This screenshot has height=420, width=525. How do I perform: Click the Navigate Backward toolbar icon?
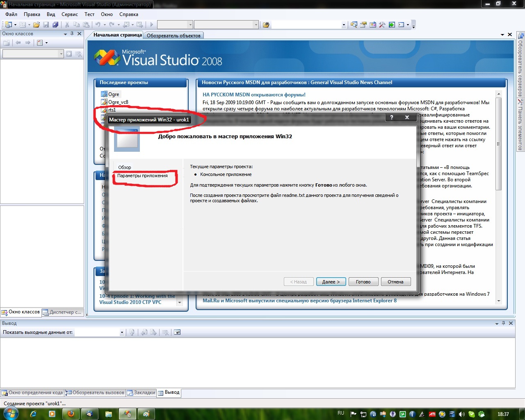pos(126,25)
